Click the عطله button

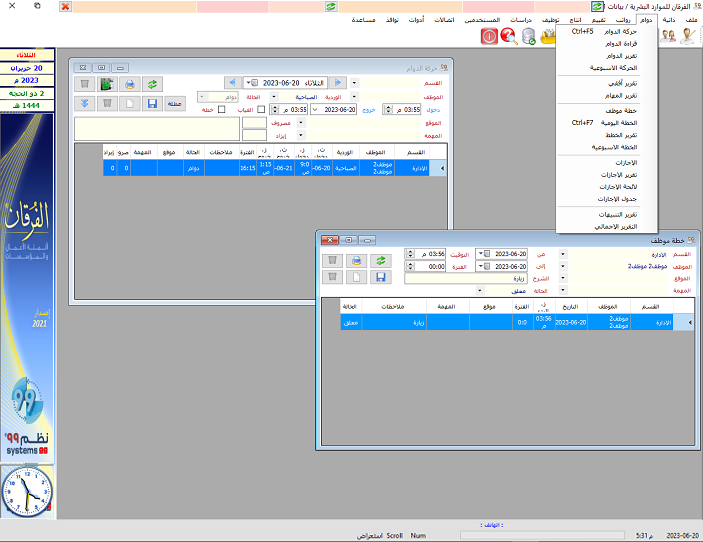pyautogui.click(x=174, y=103)
